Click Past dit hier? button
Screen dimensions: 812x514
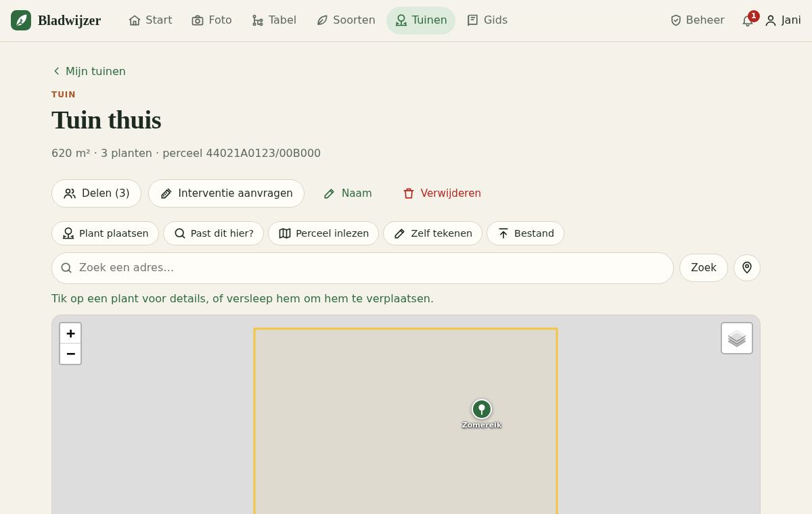213,233
